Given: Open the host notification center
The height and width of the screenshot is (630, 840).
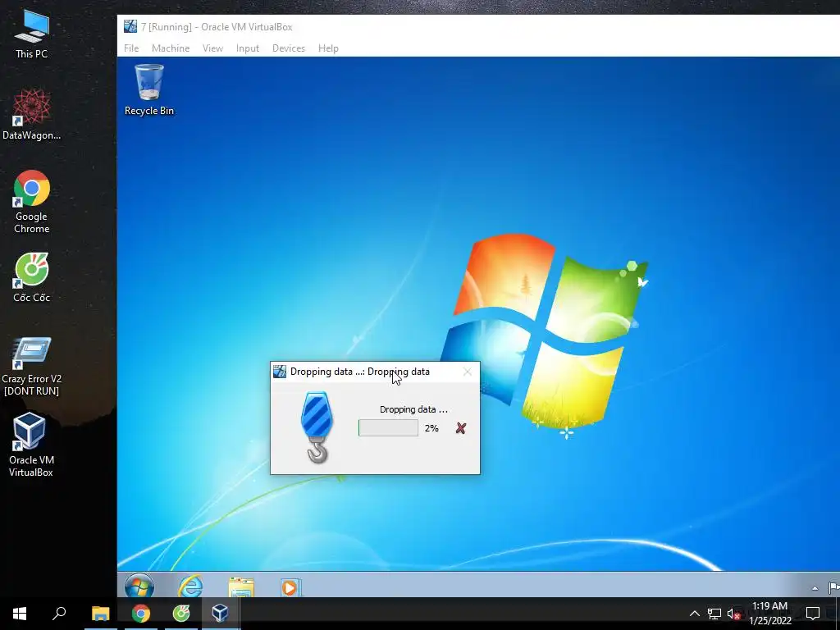Looking at the screenshot, I should tap(813, 614).
